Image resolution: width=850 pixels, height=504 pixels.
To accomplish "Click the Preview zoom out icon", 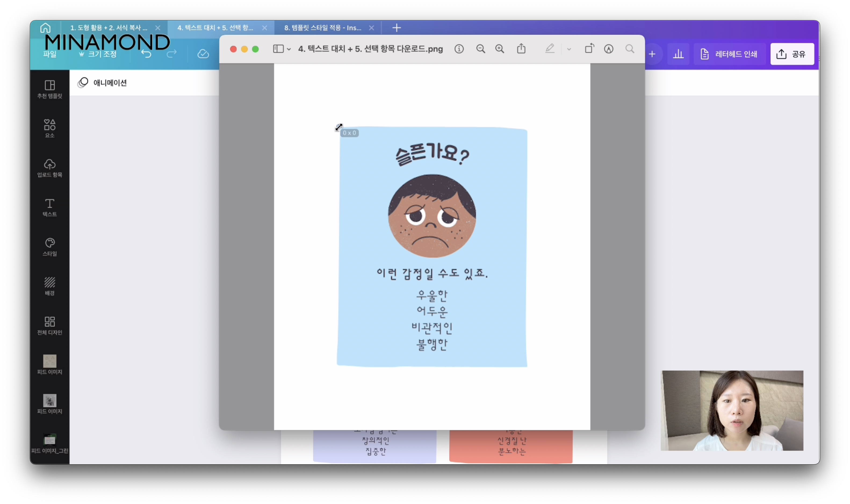I will pos(480,49).
